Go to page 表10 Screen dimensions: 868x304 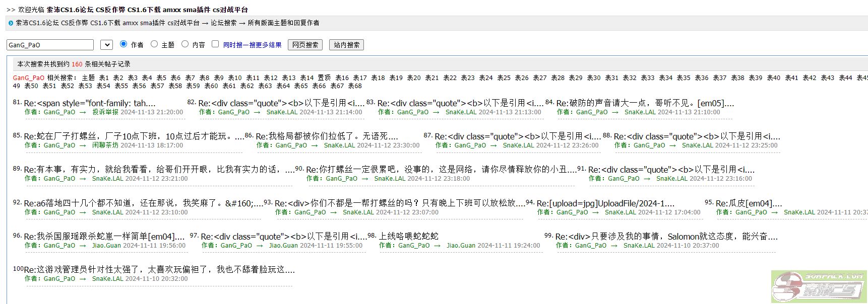pos(235,78)
